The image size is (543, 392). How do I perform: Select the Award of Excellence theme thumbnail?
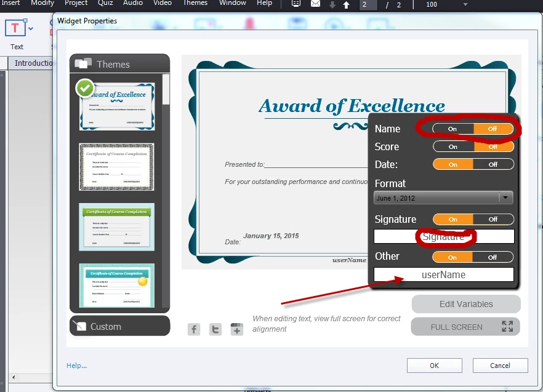click(x=117, y=106)
